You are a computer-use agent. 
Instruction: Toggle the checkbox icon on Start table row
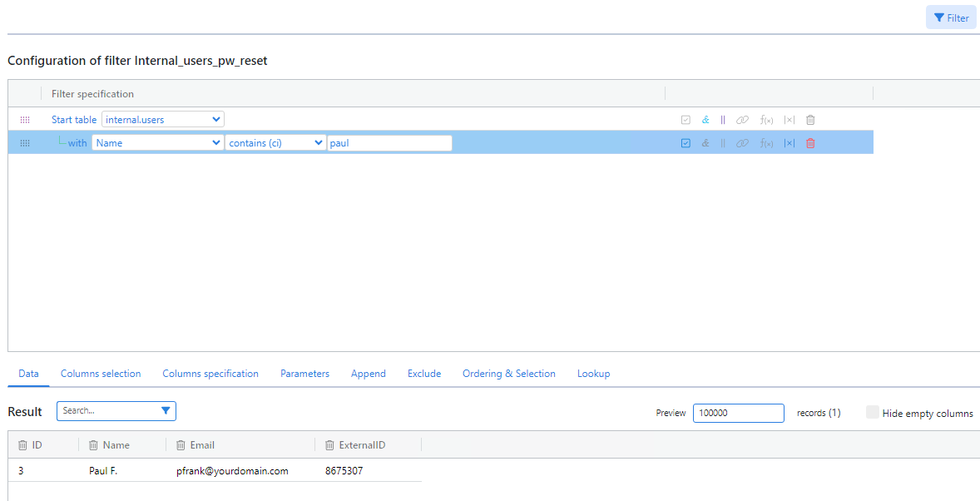[x=686, y=120]
